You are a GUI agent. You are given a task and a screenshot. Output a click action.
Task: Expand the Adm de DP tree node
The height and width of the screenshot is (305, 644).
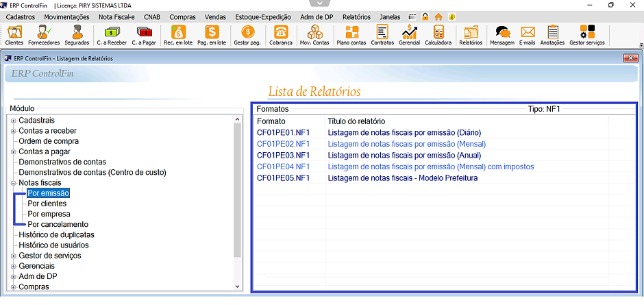(13, 277)
